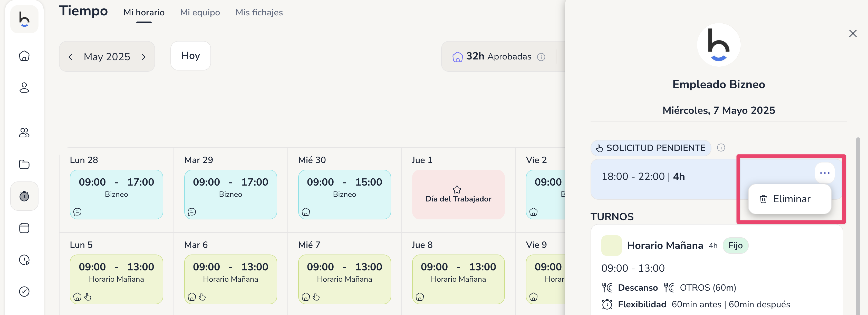868x315 pixels.
Task: Click the info icon next to 32h Aprobadas
Action: coord(541,57)
